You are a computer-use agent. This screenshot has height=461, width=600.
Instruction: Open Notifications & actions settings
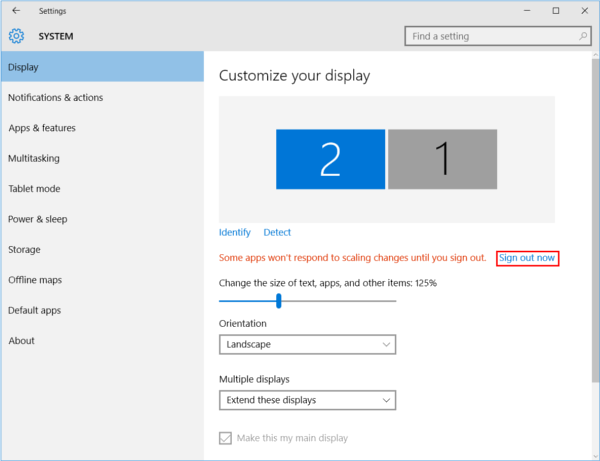coord(103,98)
